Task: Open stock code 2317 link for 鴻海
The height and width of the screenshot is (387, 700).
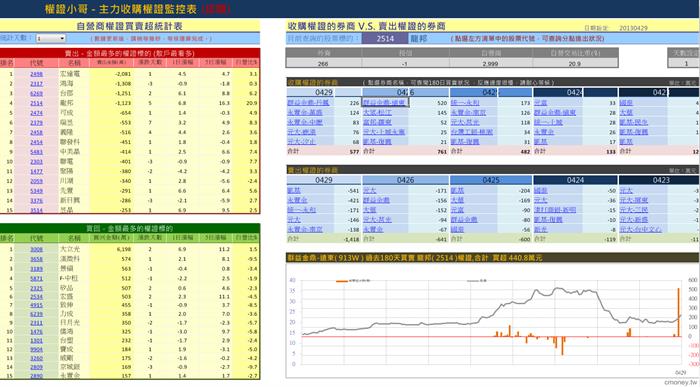Action: click(37, 84)
